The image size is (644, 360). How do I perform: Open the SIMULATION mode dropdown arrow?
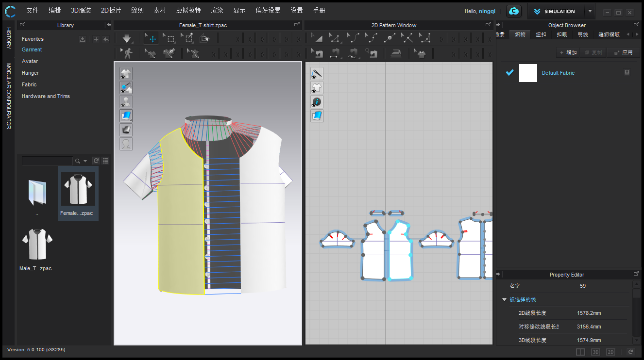(590, 11)
